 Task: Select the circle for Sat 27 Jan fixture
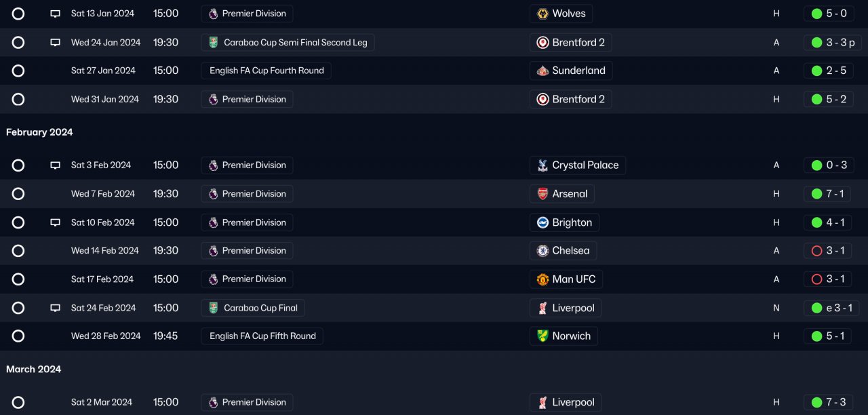point(18,71)
